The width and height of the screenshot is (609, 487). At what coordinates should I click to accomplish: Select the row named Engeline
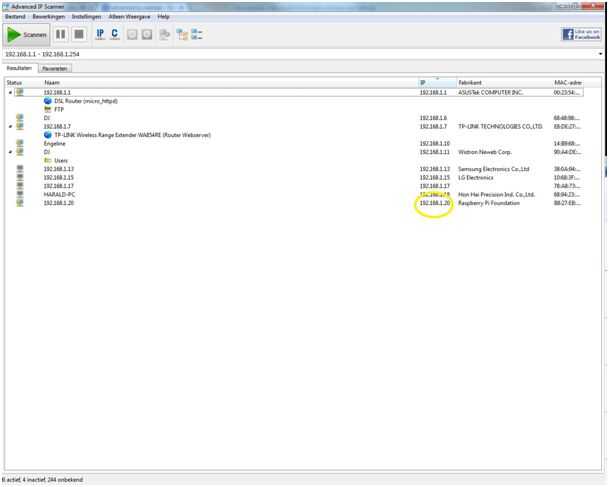[54, 144]
